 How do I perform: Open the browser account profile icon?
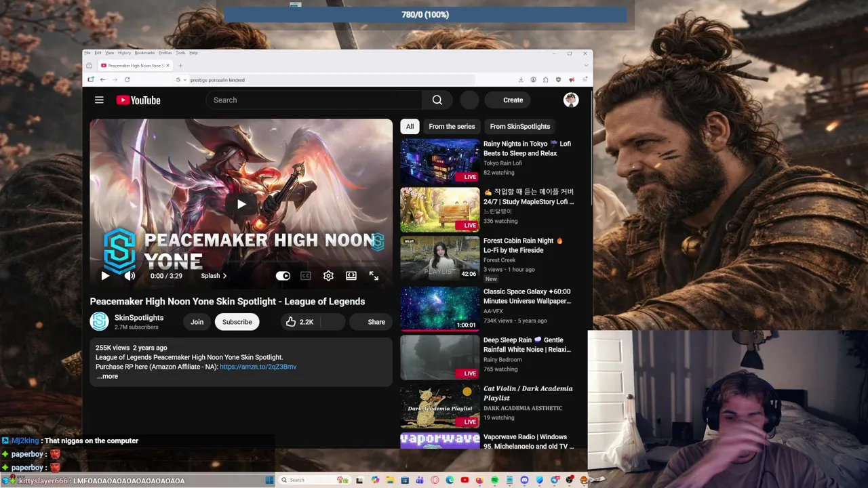[533, 80]
